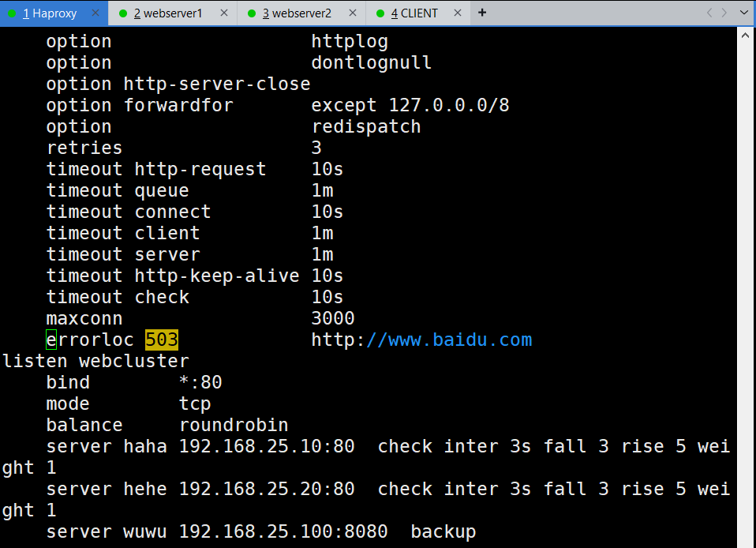Click the scrollbar up arrow
The height and width of the screenshot is (548, 756).
(745, 36)
